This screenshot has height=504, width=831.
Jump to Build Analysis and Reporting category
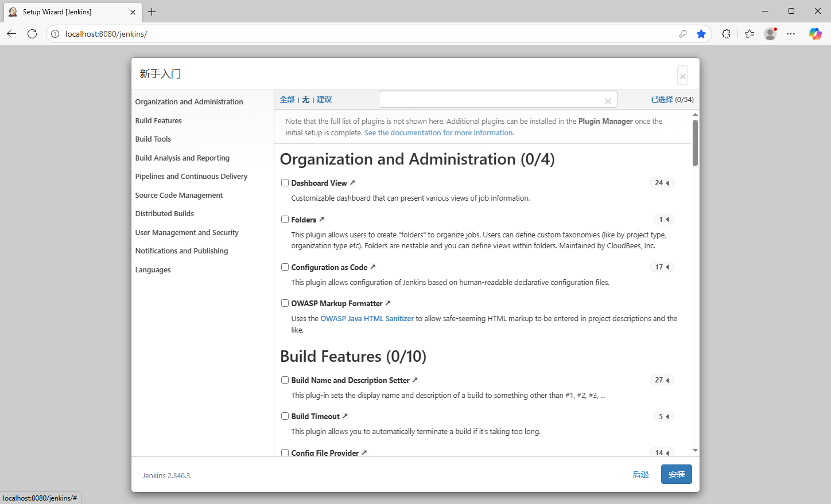(x=182, y=158)
